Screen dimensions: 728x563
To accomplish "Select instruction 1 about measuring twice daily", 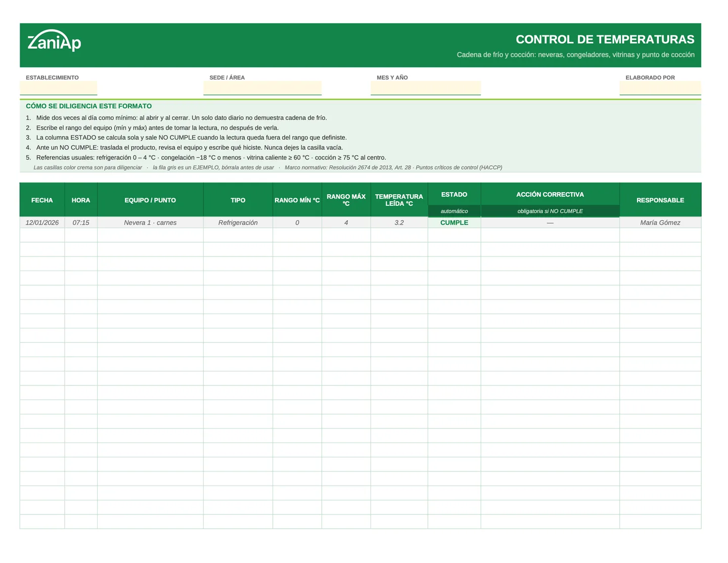I will [176, 118].
